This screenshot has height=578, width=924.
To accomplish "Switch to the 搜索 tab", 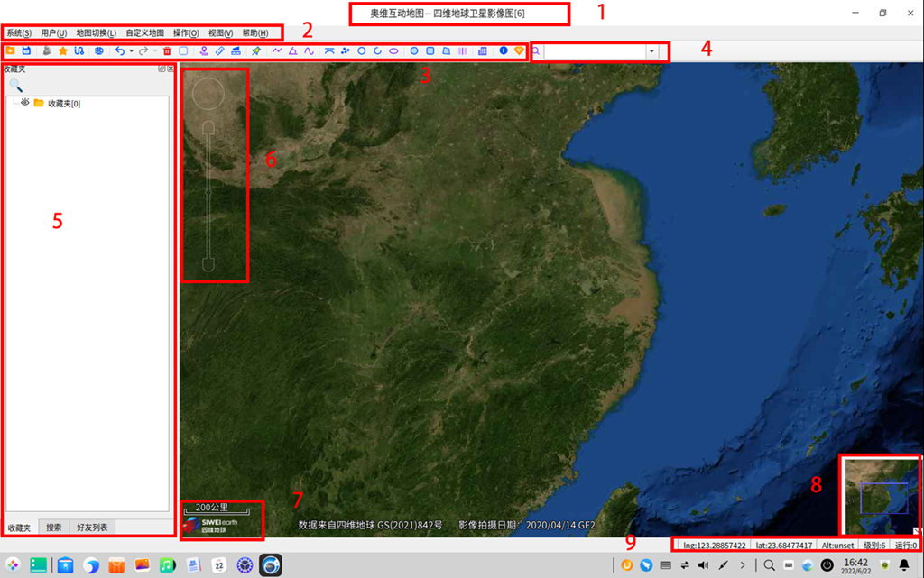I will click(x=54, y=527).
